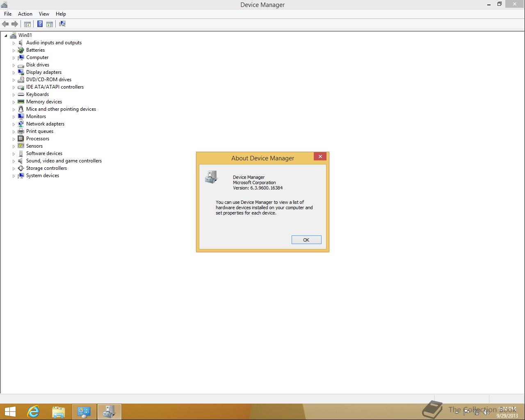Click the Computer category icon
The width and height of the screenshot is (525, 420).
point(21,57)
